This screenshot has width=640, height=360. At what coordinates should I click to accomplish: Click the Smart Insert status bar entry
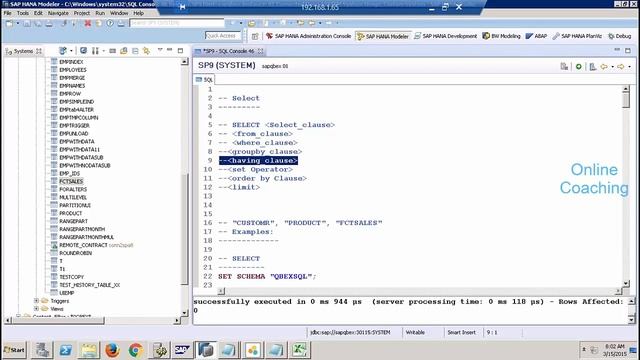point(461,333)
